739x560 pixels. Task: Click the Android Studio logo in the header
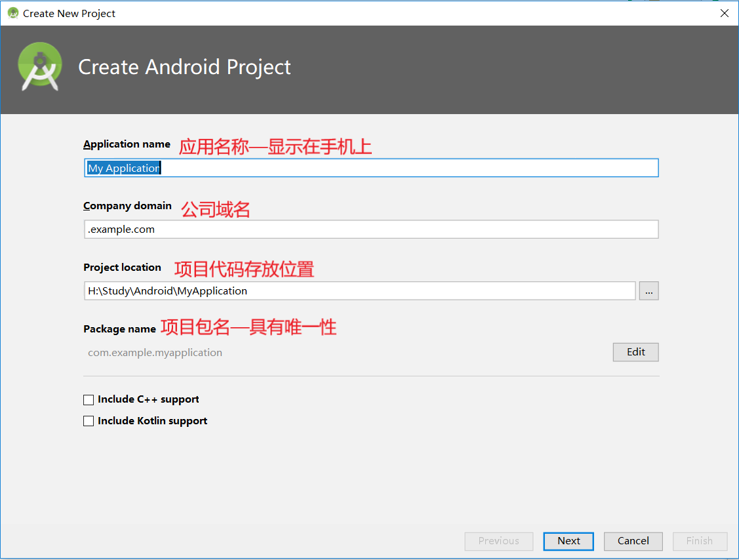(x=39, y=66)
